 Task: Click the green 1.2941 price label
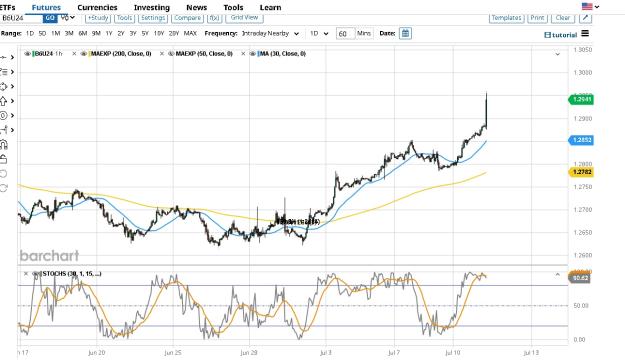581,99
